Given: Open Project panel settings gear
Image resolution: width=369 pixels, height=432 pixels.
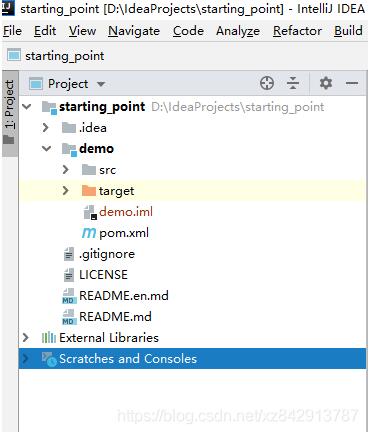Looking at the screenshot, I should click(x=326, y=83).
